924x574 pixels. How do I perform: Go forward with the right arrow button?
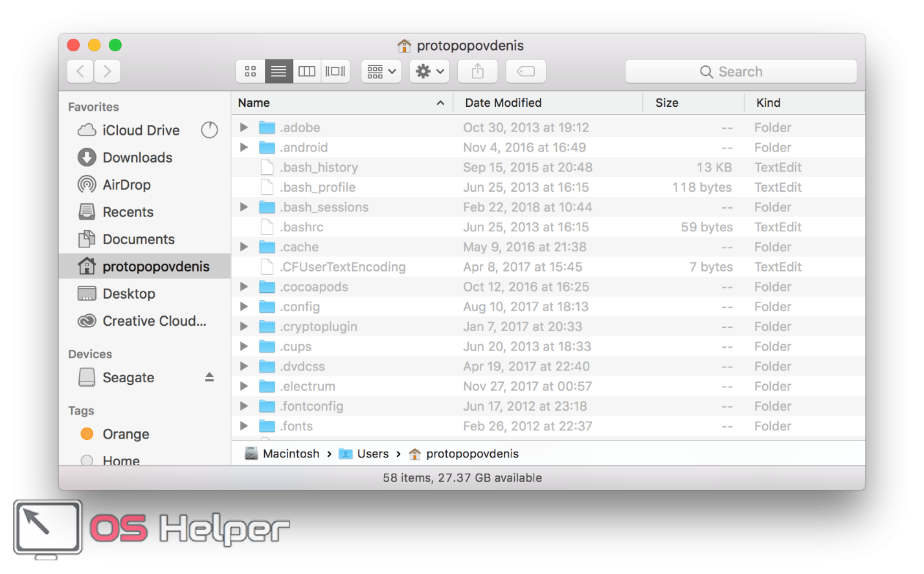[x=107, y=71]
